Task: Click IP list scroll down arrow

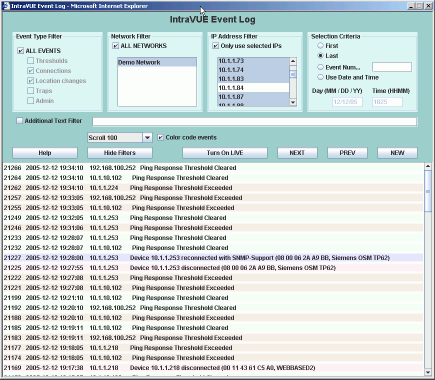Action: coord(293,102)
